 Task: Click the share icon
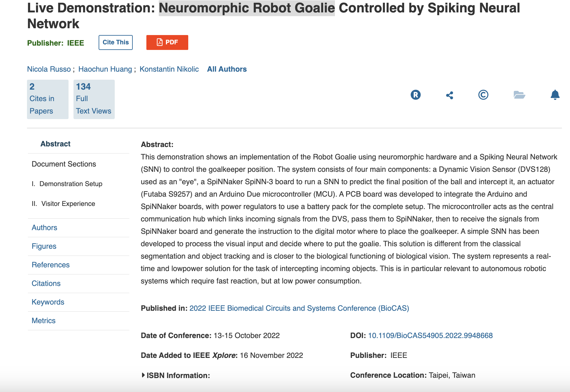450,95
